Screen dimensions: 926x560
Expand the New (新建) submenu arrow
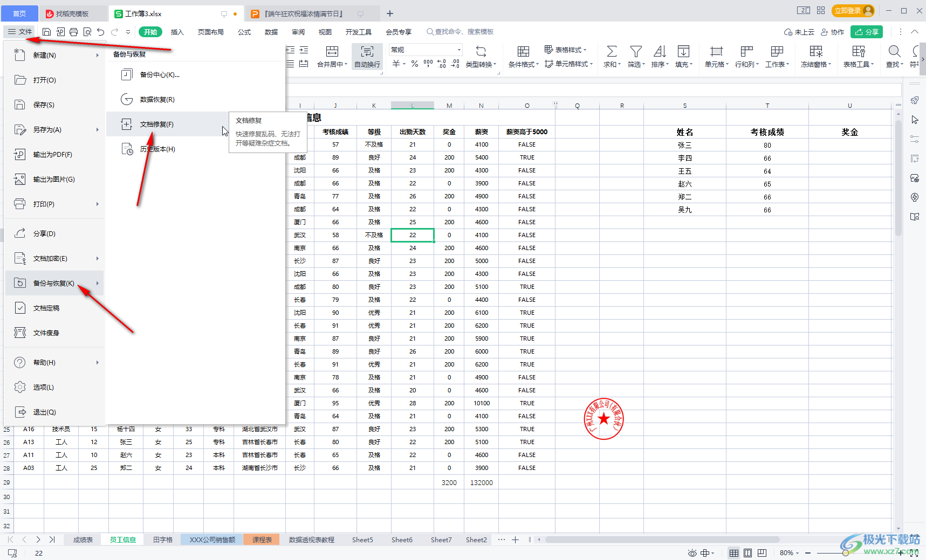(98, 56)
